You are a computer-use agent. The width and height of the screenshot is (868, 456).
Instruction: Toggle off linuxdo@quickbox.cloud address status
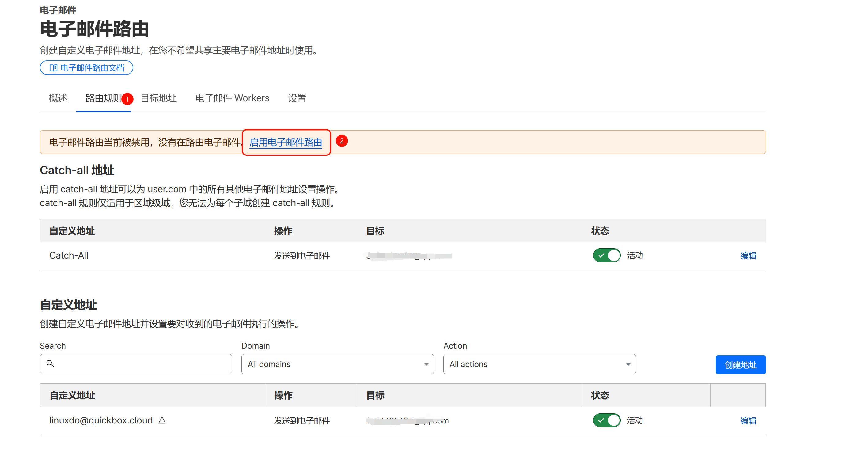click(607, 420)
